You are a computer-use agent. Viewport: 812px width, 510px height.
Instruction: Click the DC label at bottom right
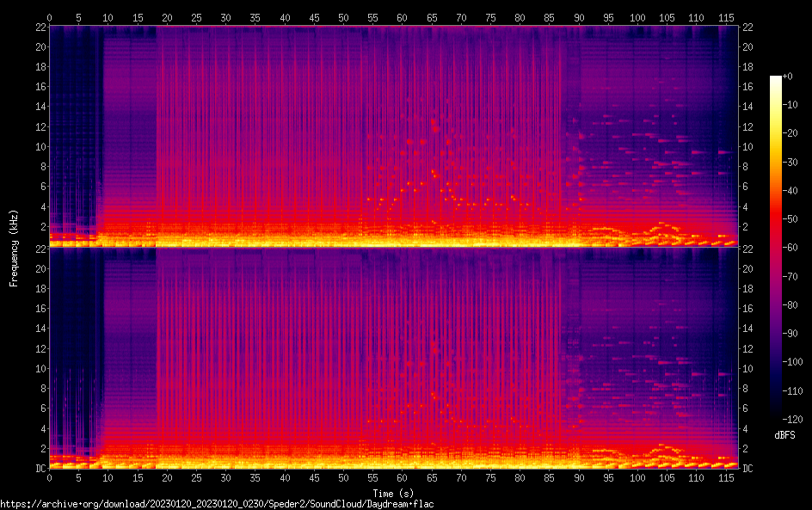point(747,469)
